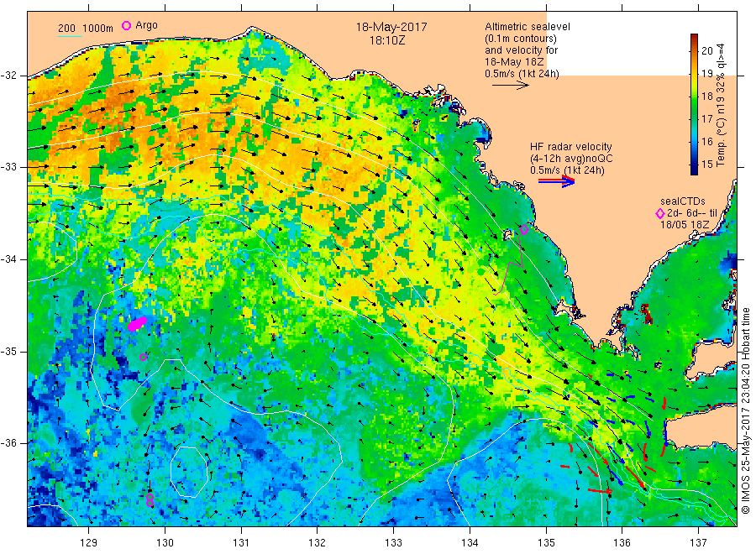Click longitude label 129

pyautogui.click(x=89, y=542)
